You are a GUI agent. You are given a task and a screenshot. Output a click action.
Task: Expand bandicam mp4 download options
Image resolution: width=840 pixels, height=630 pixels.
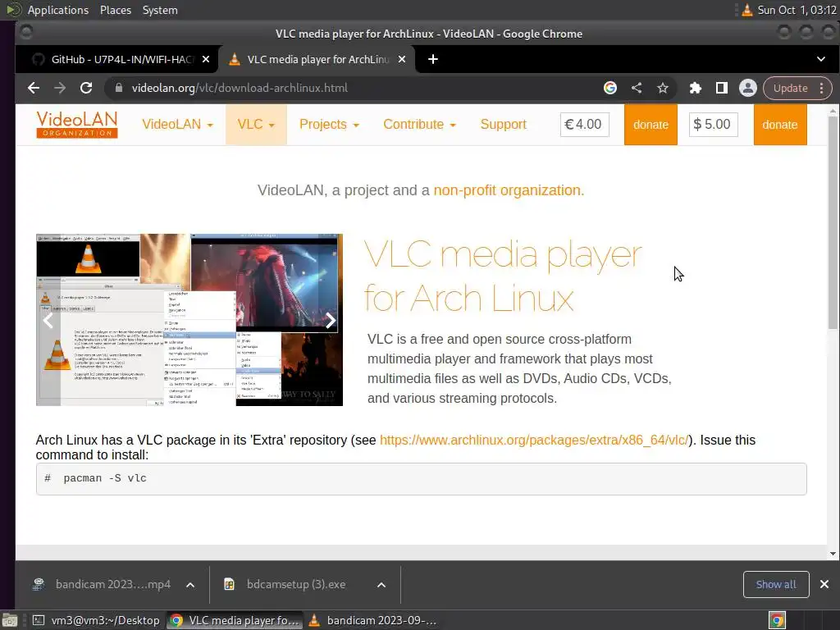[190, 585]
